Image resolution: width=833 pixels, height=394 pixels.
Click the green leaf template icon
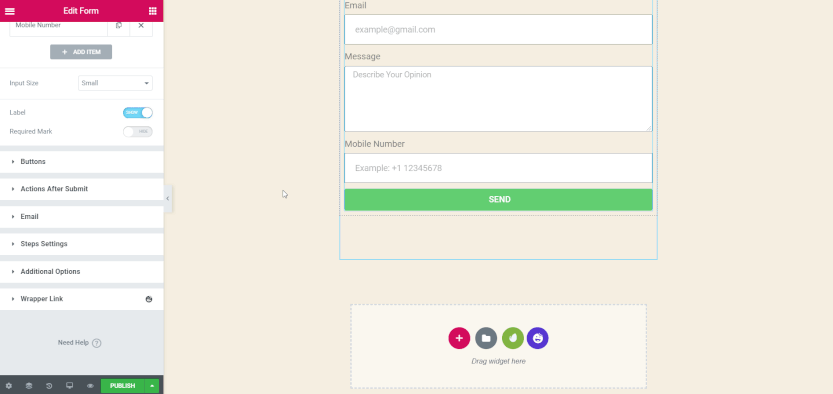(513, 338)
